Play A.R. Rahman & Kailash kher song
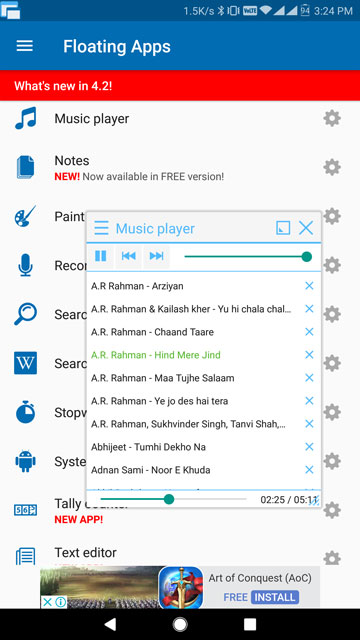 click(191, 309)
